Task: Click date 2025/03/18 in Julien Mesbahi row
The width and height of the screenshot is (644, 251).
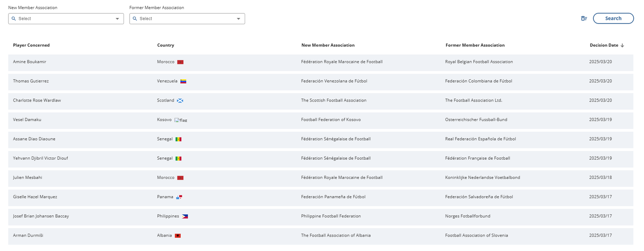Action: tap(601, 178)
